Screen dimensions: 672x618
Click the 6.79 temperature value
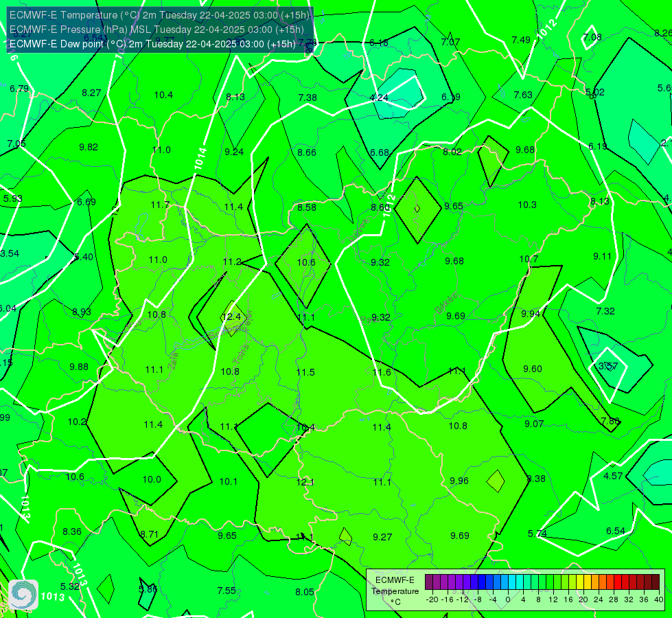19,89
